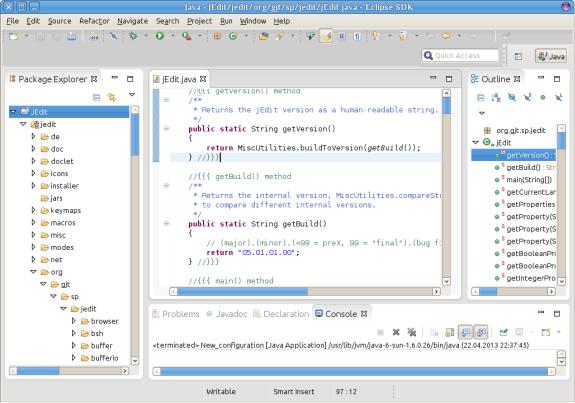
Task: Collapse the JEdit project node
Action: pos(13,111)
